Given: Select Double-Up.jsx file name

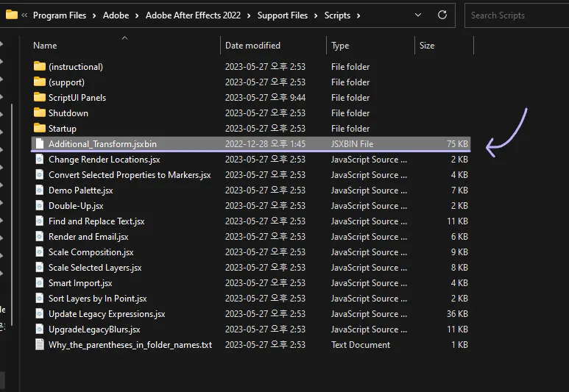Looking at the screenshot, I should click(76, 206).
